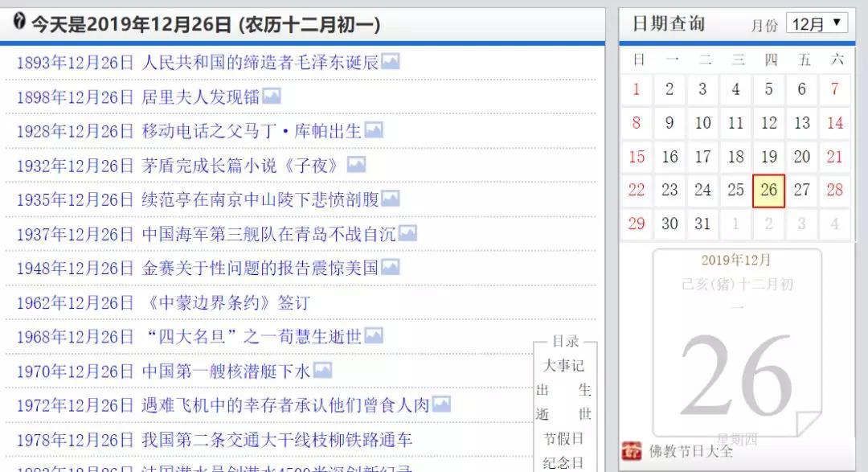This screenshot has width=868, height=472.
Task: Click picture icon after 马丁·库帕出生
Action: coord(374,130)
